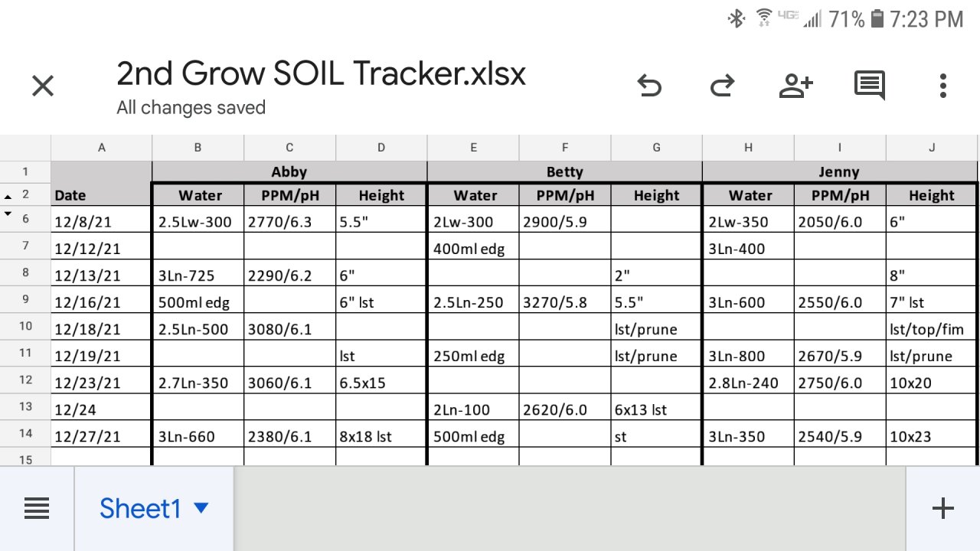
Task: Select cell containing 2670/5.9
Action: [x=840, y=354]
